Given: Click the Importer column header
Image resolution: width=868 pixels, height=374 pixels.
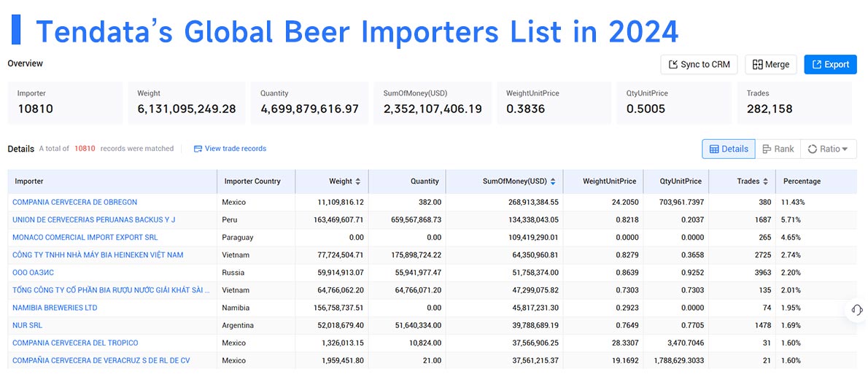Looking at the screenshot, I should tap(112, 182).
